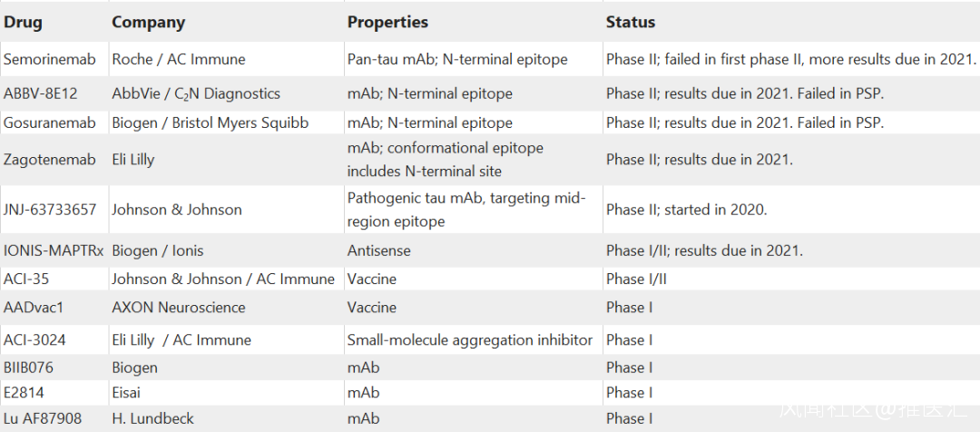Image resolution: width=980 pixels, height=432 pixels.
Task: Click the Status column header
Action: [630, 22]
